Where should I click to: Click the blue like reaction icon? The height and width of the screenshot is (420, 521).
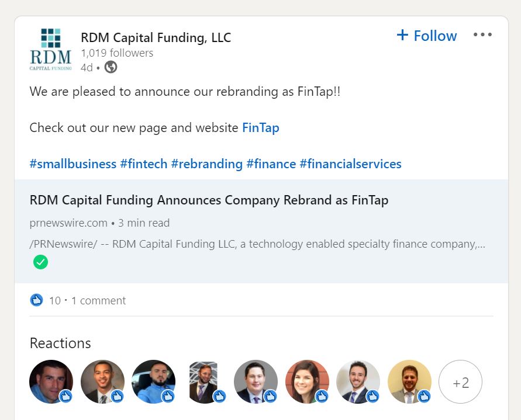(x=36, y=300)
